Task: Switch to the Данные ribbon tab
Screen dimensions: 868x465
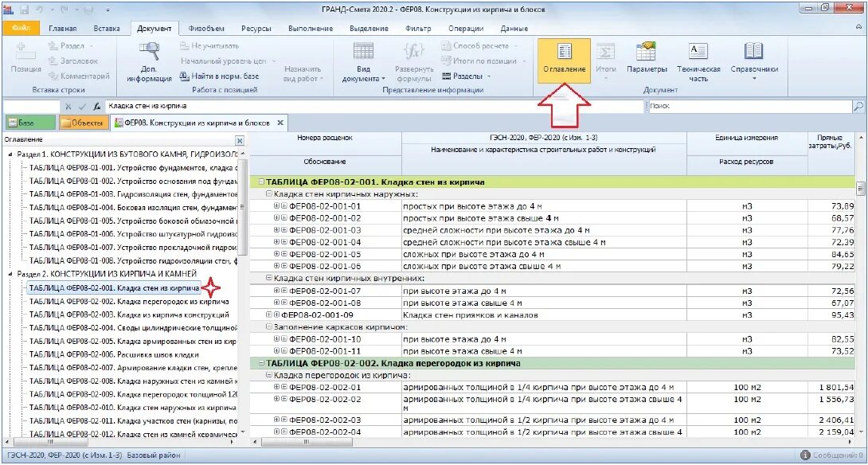Action: (x=514, y=29)
